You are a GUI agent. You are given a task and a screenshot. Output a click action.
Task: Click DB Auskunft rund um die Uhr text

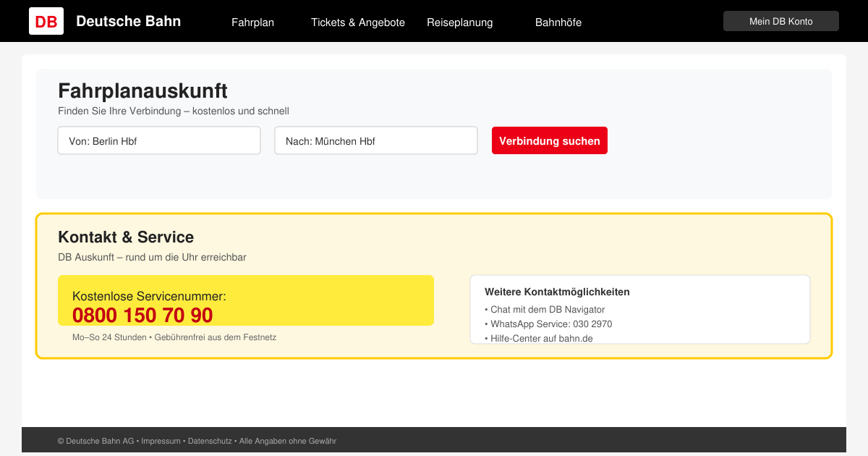152,257
